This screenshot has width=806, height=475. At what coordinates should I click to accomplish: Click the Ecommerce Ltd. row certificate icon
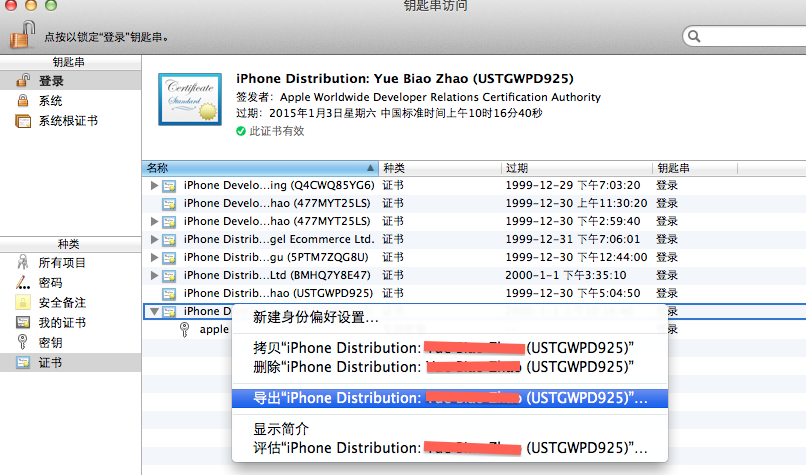(169, 240)
